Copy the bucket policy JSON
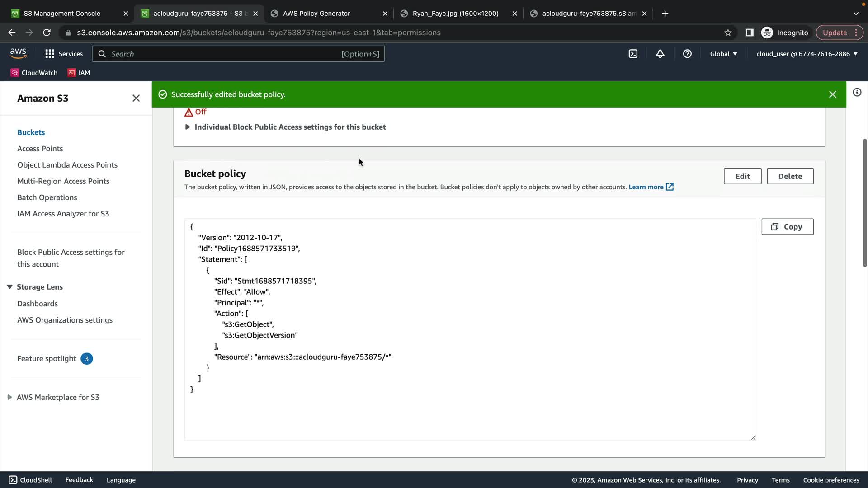Image resolution: width=868 pixels, height=488 pixels. click(x=787, y=227)
